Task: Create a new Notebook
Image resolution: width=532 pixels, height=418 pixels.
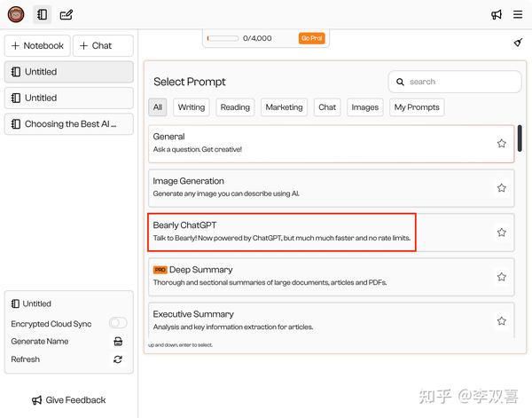Action: point(37,45)
